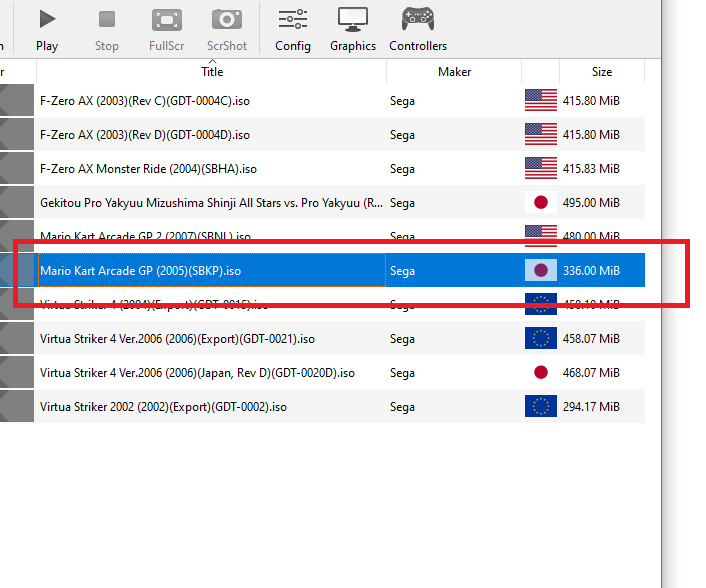Click the 415.83 MiB size cell
Image resolution: width=706 pixels, height=588 pixels.
(x=591, y=169)
